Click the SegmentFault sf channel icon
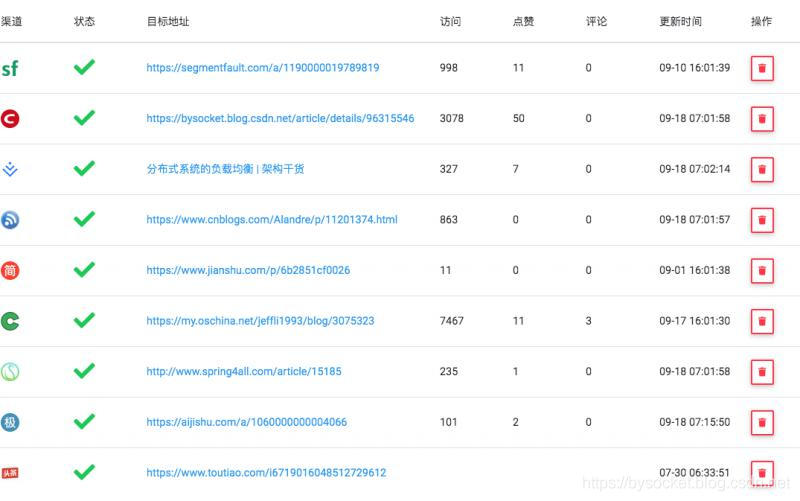The height and width of the screenshot is (501, 800). [10, 68]
